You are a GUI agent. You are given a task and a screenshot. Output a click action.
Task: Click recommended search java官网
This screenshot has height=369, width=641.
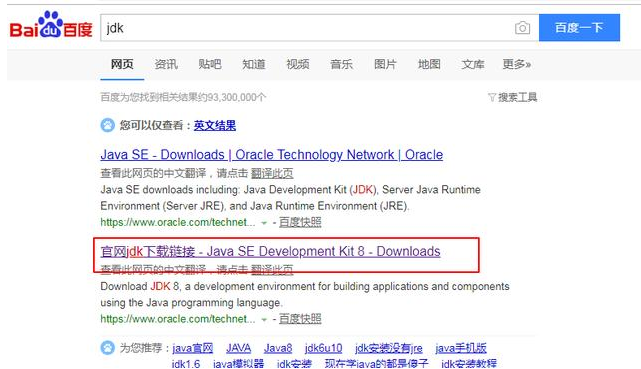coord(193,348)
